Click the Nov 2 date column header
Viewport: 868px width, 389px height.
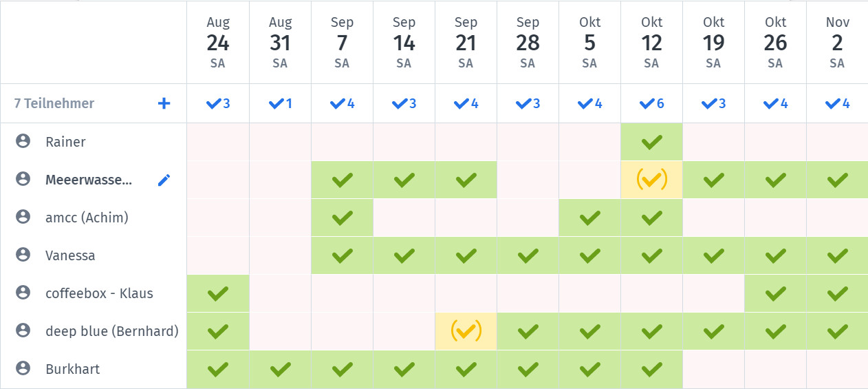[837, 43]
